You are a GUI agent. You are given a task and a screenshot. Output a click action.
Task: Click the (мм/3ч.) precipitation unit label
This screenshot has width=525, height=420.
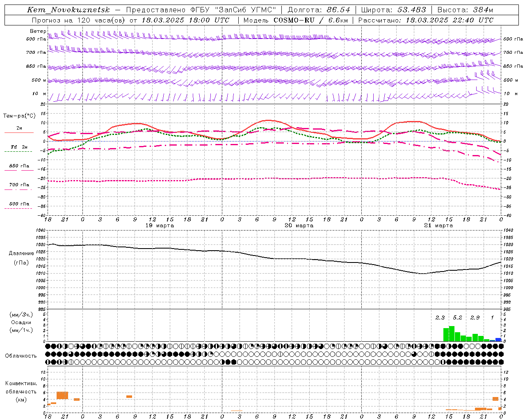(x=21, y=315)
